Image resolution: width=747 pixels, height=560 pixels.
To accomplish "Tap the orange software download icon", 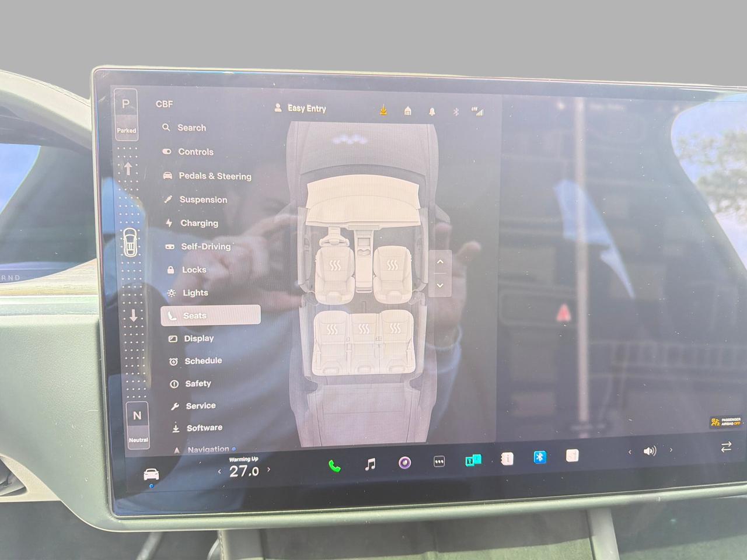I will (383, 110).
